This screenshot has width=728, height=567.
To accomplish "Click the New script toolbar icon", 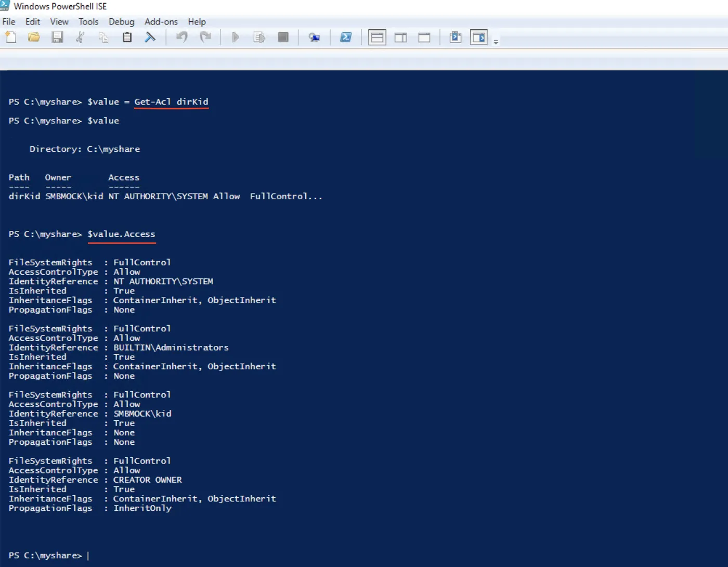I will coord(10,37).
